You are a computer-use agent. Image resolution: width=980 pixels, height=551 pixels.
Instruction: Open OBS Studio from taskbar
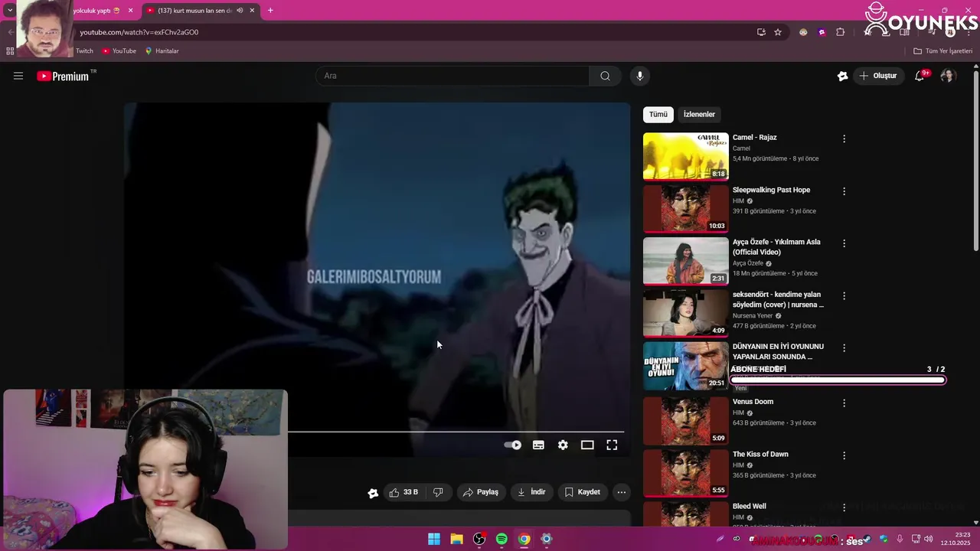479,540
